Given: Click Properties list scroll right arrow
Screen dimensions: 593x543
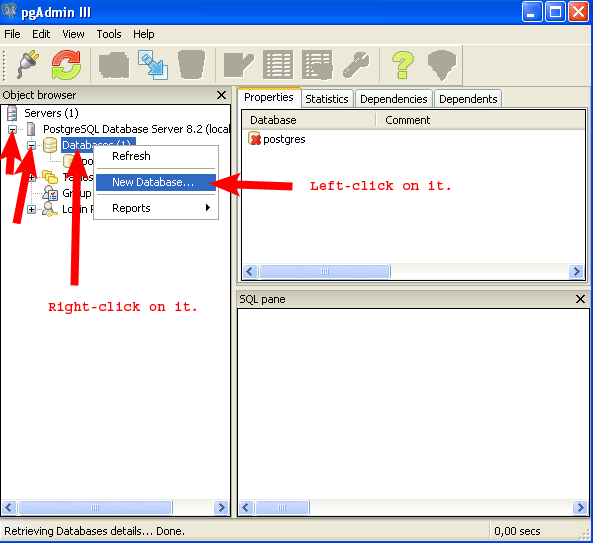Looking at the screenshot, I should click(576, 272).
